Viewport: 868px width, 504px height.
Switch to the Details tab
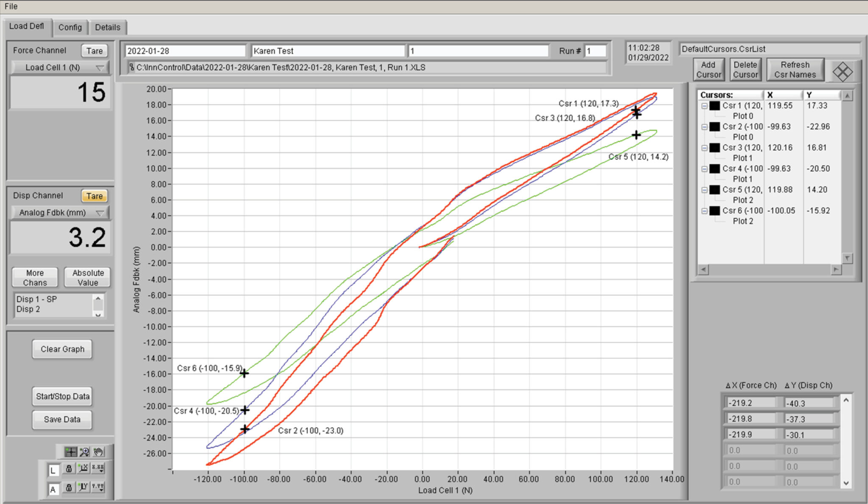(x=108, y=28)
